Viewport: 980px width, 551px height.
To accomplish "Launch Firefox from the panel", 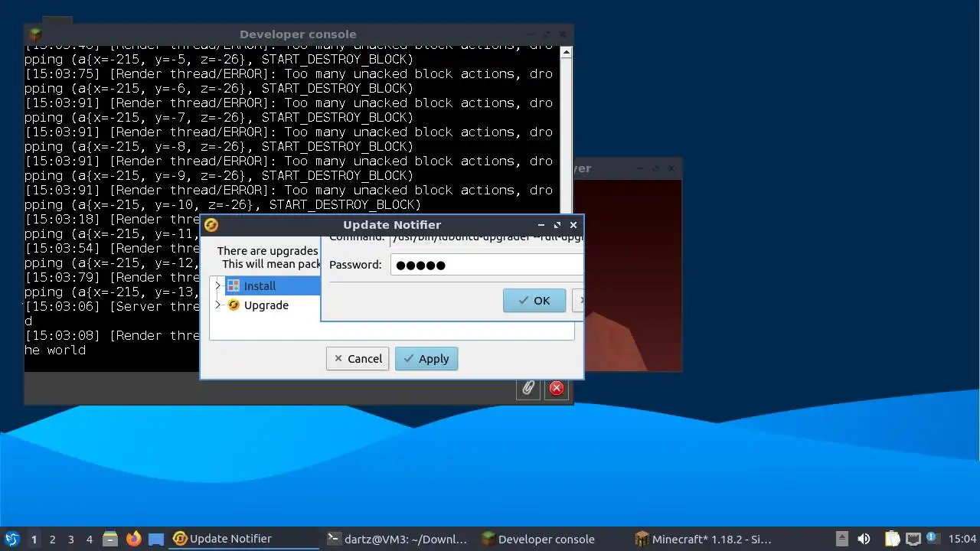I will coord(133,539).
